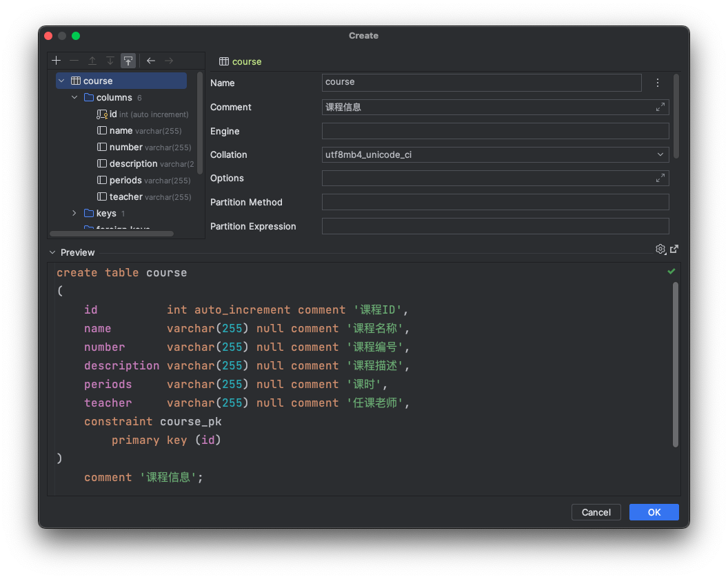Select the number column in tree
The height and width of the screenshot is (579, 728).
pyautogui.click(x=145, y=148)
